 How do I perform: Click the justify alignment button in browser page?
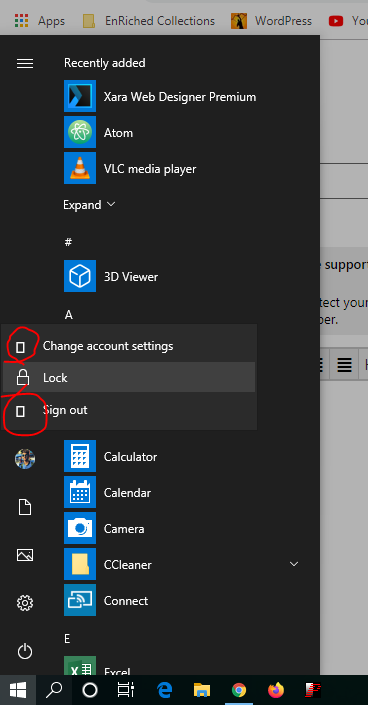pos(345,364)
